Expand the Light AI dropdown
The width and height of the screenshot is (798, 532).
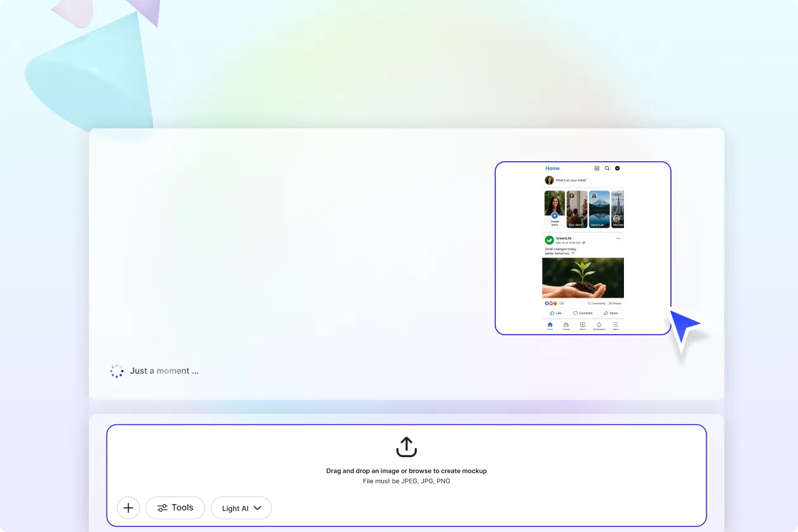coord(241,508)
